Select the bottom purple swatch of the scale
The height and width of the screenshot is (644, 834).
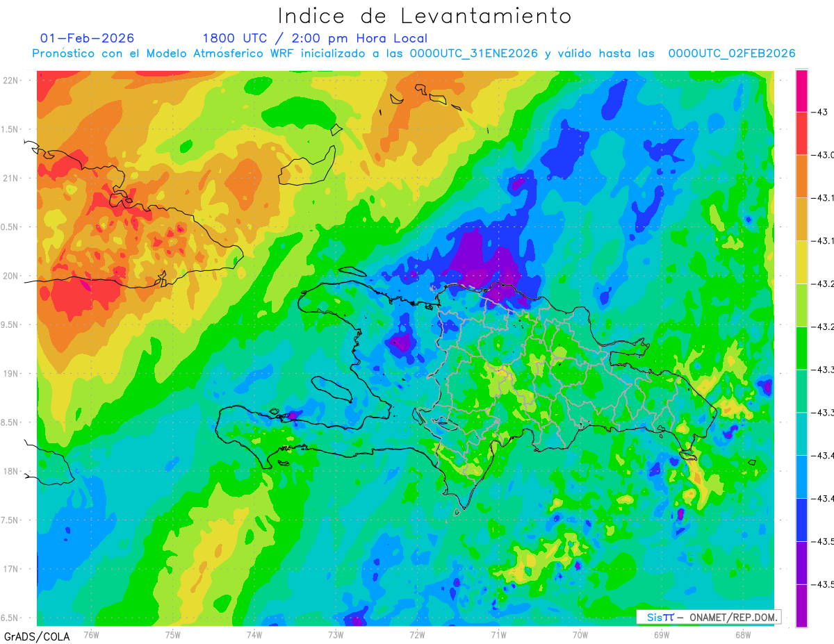[801, 605]
